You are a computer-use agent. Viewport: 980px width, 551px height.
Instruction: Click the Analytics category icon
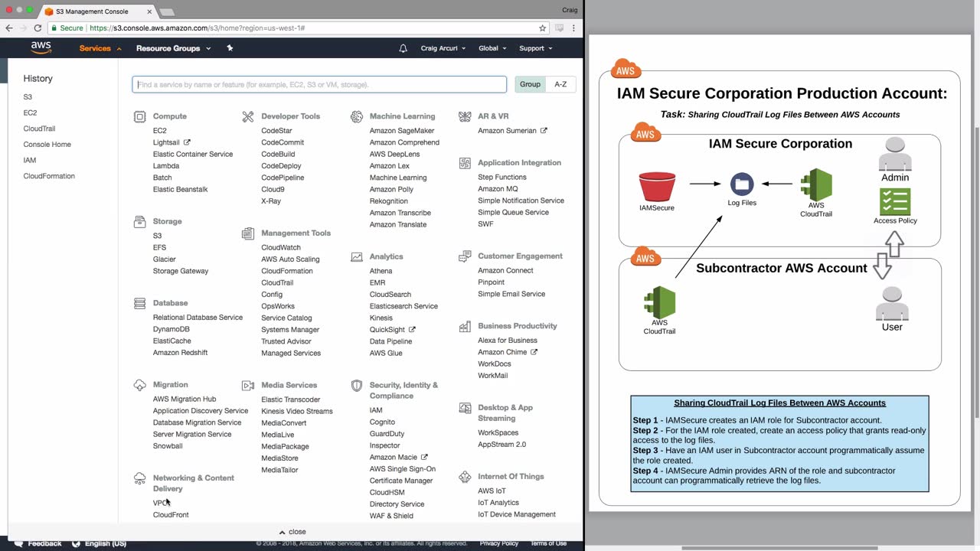(x=357, y=256)
